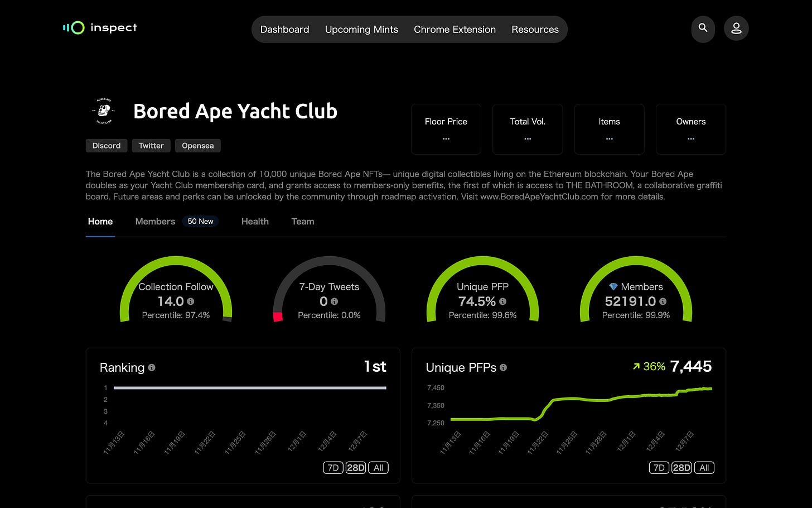Click the Unique PFP gauge arc
Viewport: 812px width, 508px height.
(x=483, y=261)
